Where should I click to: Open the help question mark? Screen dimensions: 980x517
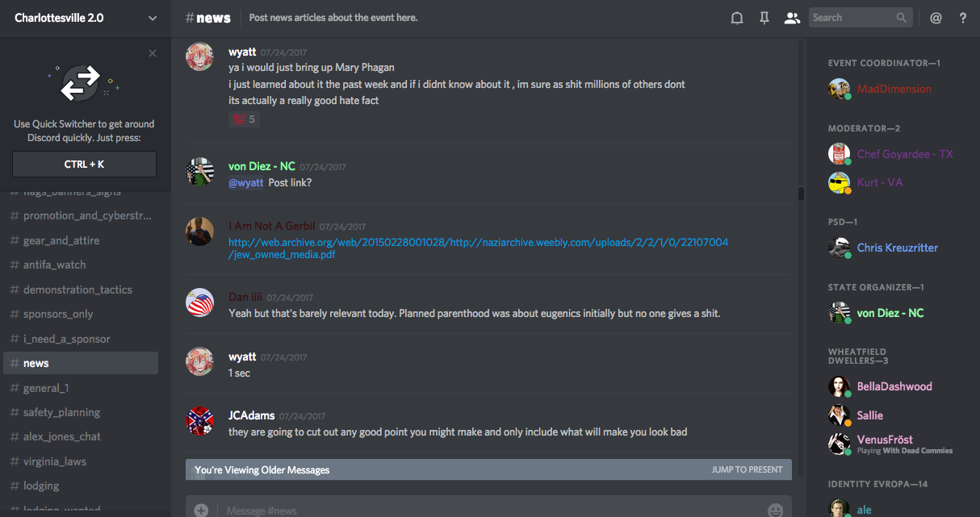pos(963,18)
